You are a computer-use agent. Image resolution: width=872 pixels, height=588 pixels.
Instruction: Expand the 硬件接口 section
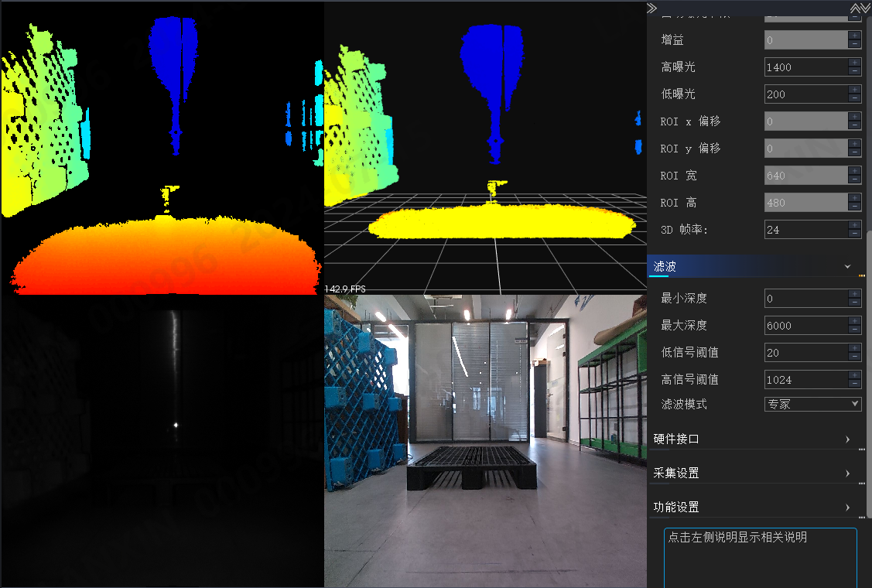[x=847, y=439]
